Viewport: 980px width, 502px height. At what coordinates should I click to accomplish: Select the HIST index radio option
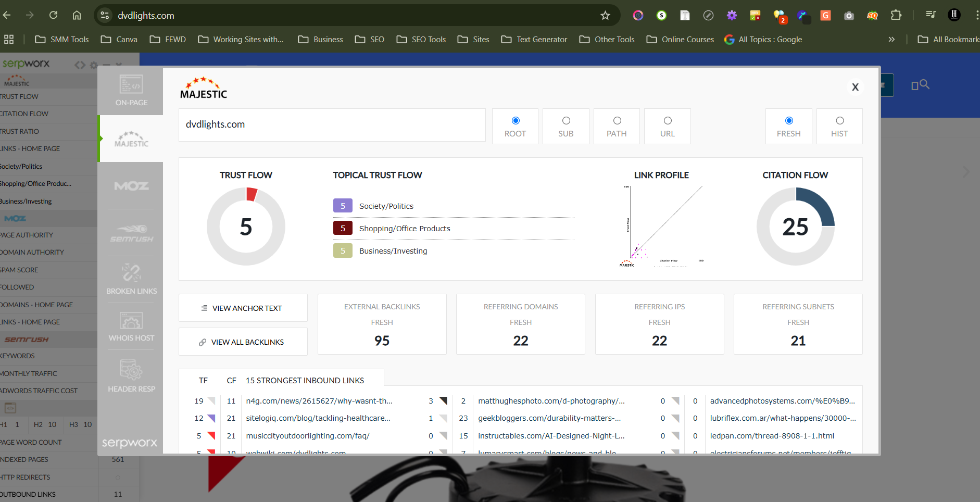pyautogui.click(x=840, y=121)
